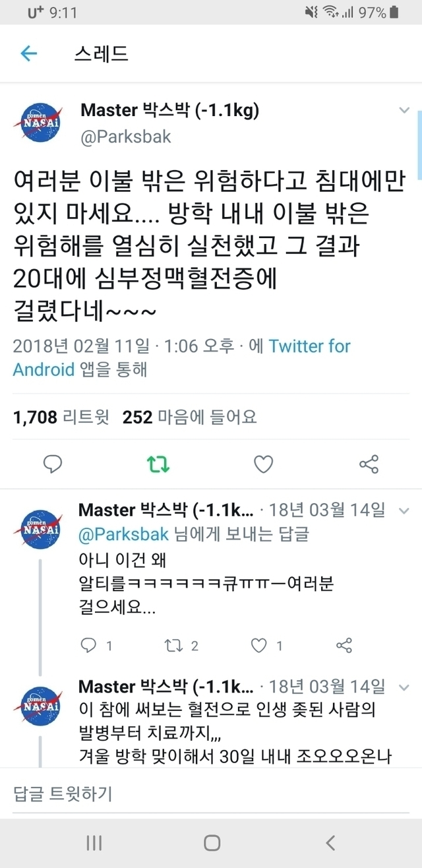The image size is (422, 868).
Task: Share the main tweet
Action: click(x=369, y=464)
